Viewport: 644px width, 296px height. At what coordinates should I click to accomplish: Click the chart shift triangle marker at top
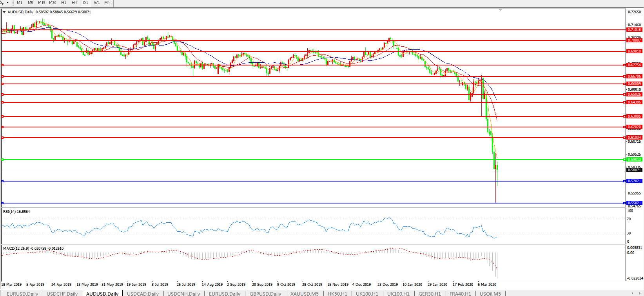point(500,10)
